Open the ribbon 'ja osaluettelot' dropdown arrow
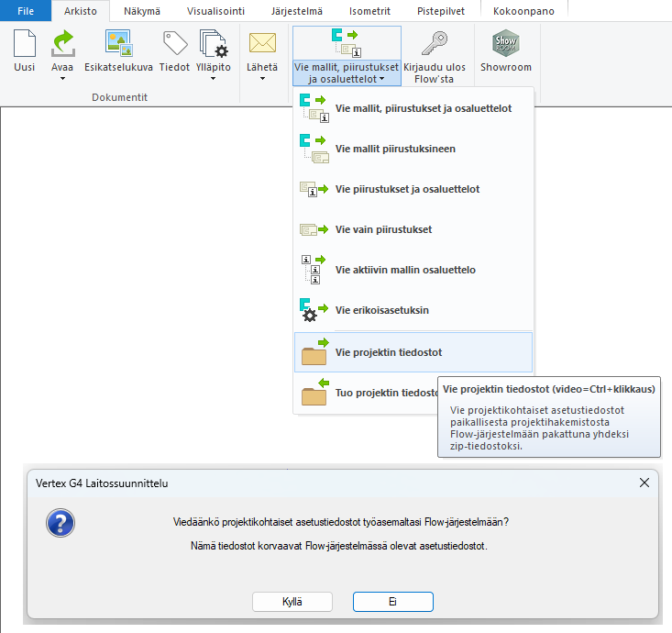This screenshot has height=633, width=672. 382,79
